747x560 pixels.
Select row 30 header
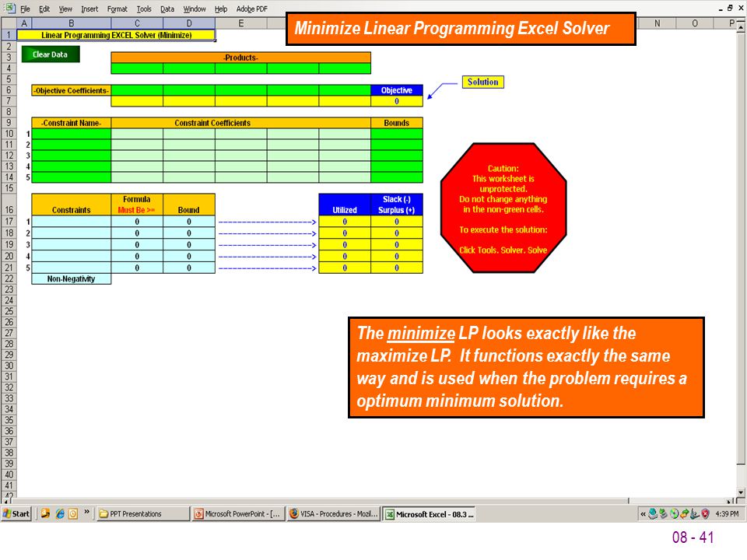tap(9, 366)
